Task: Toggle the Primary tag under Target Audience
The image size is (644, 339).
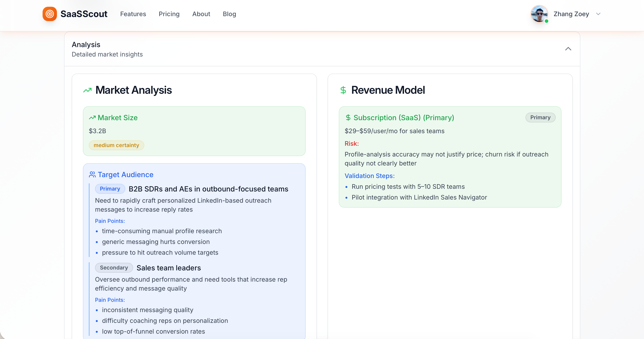Action: pyautogui.click(x=110, y=189)
